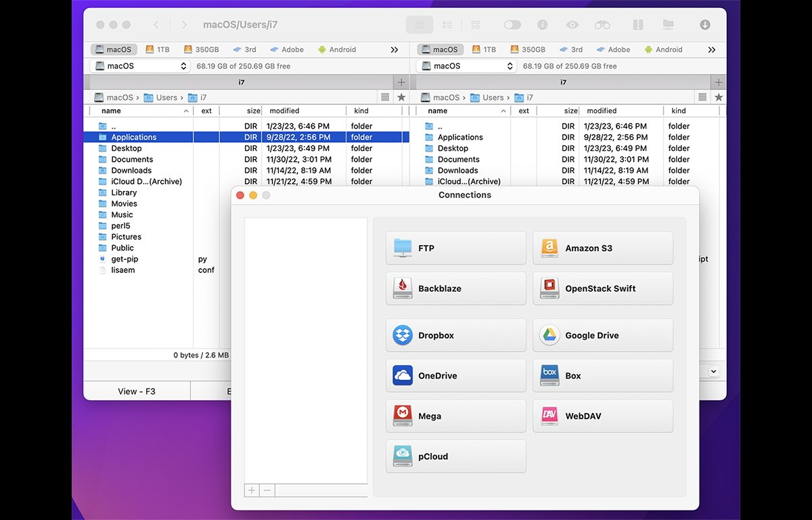Choose the Amazon S3 connection
Image resolution: width=812 pixels, height=520 pixels.
[603, 248]
